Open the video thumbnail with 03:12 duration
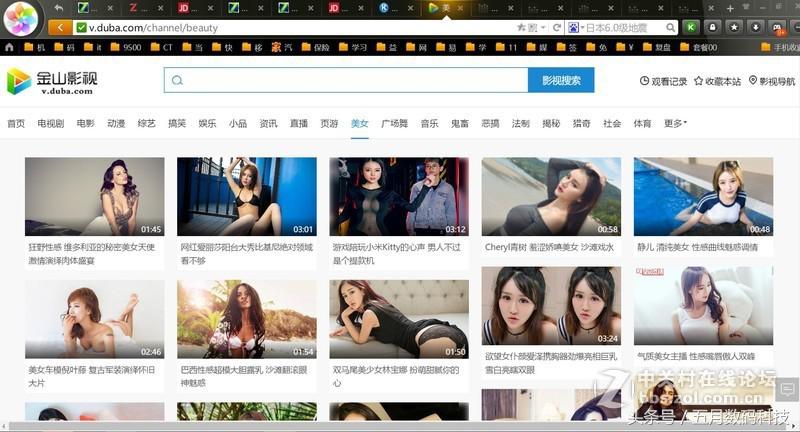This screenshot has height=432, width=800. (399, 196)
